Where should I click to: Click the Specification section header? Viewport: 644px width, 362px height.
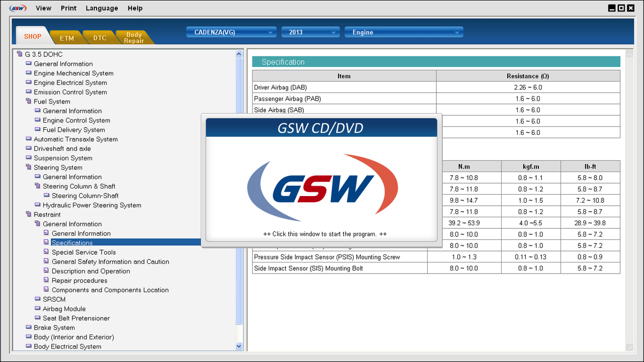(436, 62)
